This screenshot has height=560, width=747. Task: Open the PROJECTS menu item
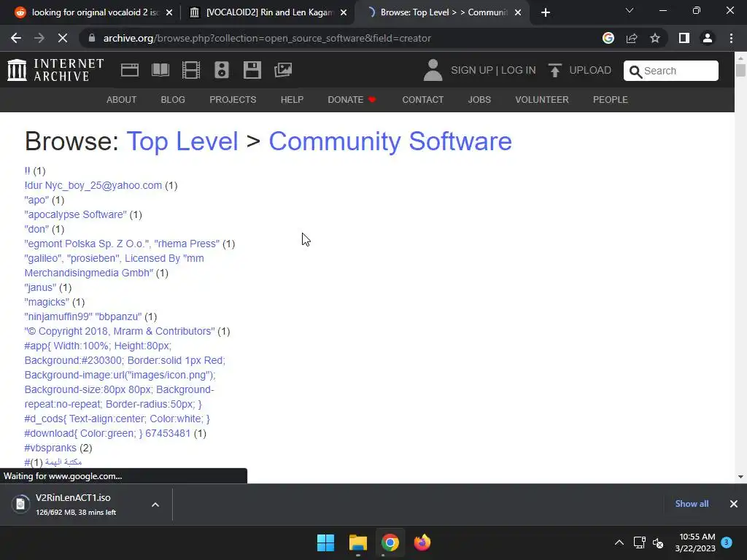click(233, 99)
